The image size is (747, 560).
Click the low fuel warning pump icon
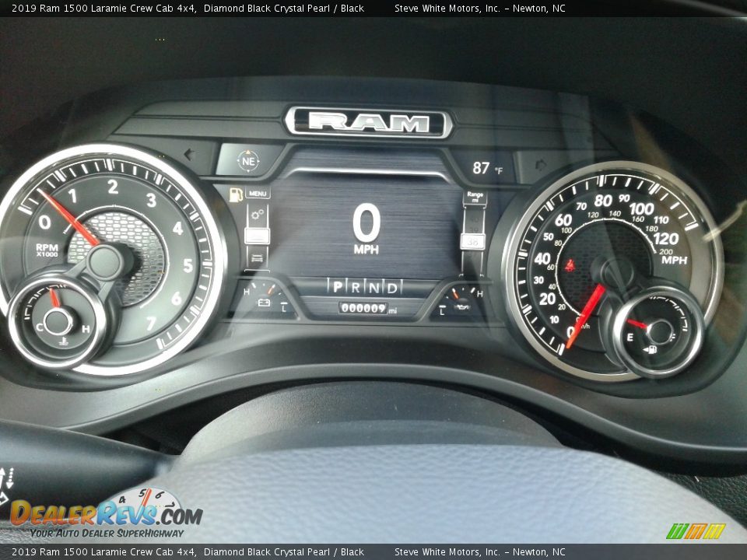pyautogui.click(x=236, y=194)
